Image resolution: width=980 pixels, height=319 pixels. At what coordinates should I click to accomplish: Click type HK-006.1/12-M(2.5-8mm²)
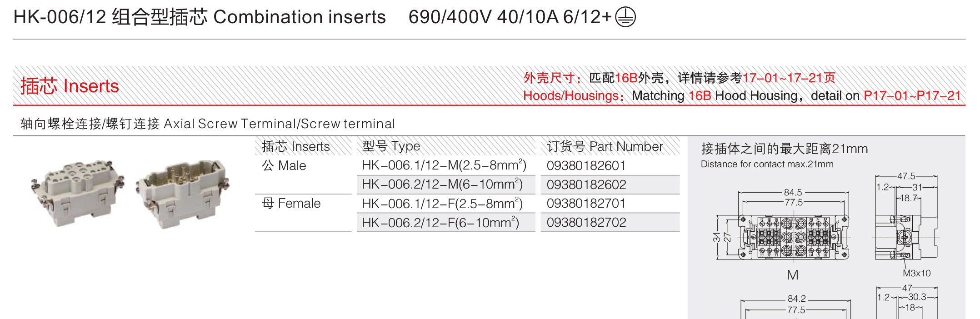[444, 165]
